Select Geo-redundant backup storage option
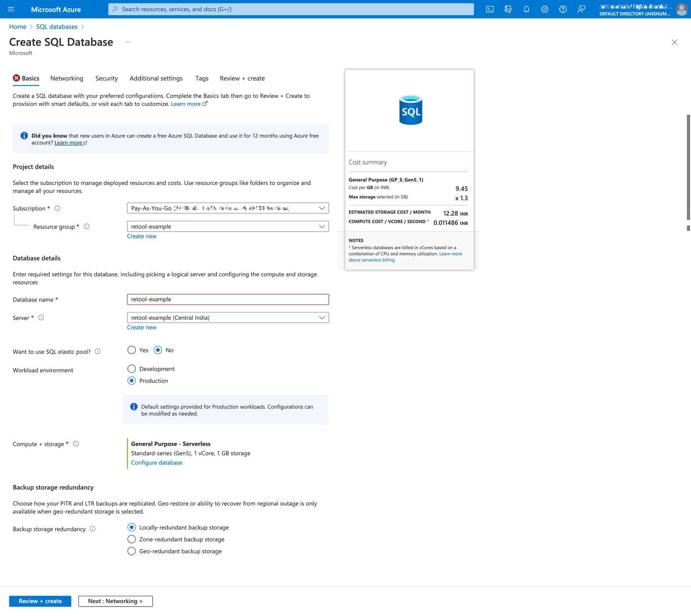This screenshot has height=616, width=691. [131, 551]
